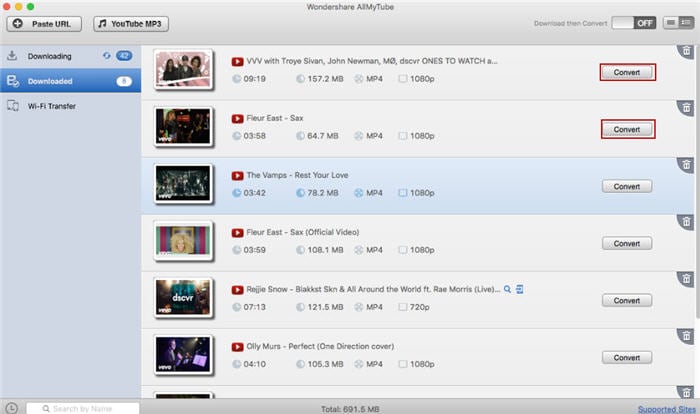Delete the Rejjie Snow video entry
Viewport: 700px width, 414px height.
point(687,279)
